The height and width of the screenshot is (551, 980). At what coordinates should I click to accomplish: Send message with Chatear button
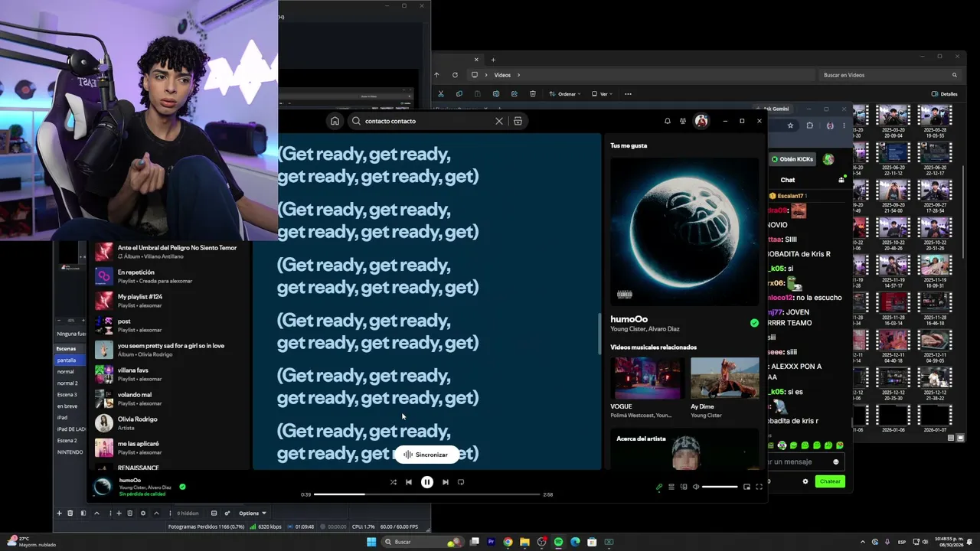click(830, 481)
